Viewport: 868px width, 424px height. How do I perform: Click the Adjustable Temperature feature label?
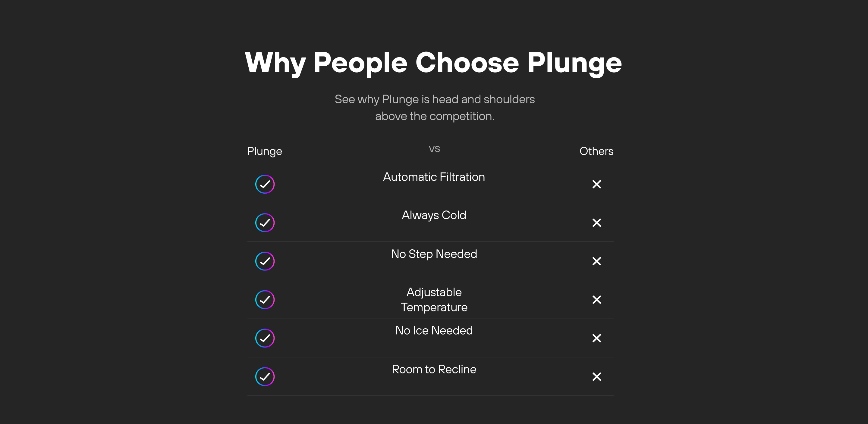click(434, 299)
